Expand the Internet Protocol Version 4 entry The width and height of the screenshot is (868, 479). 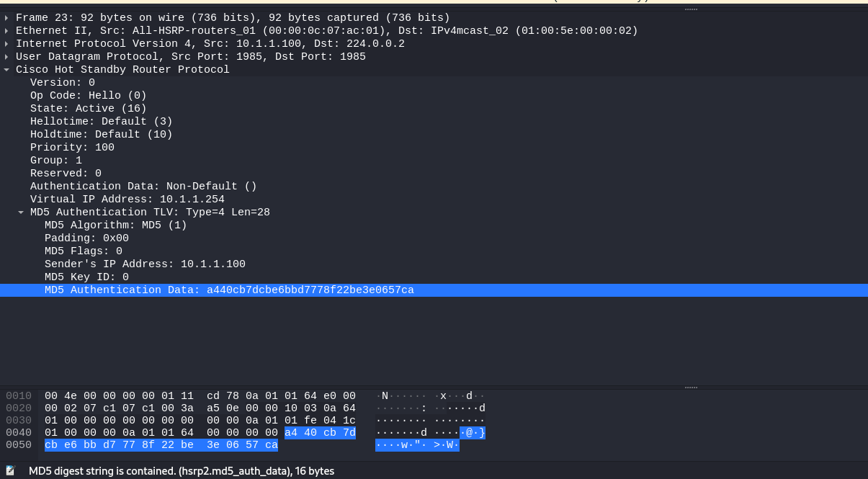(x=7, y=43)
